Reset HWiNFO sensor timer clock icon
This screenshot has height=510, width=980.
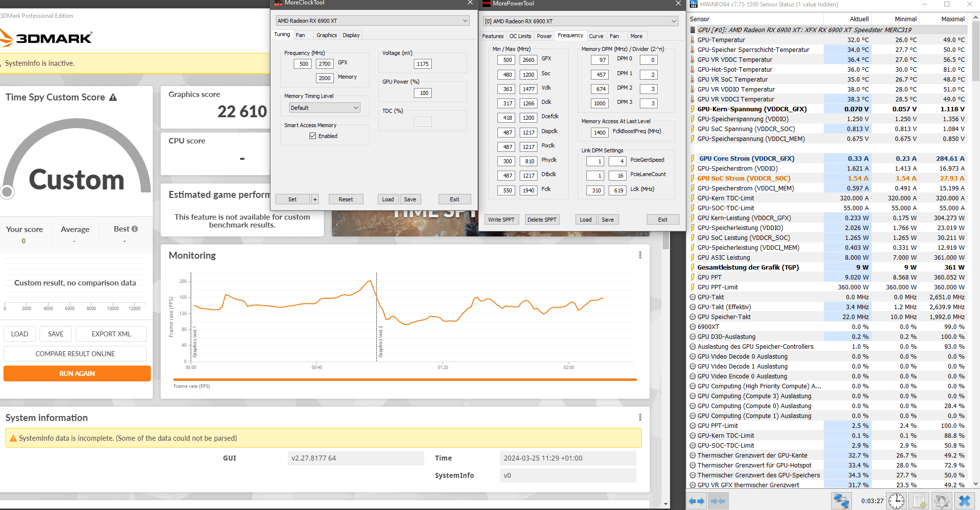click(x=896, y=501)
